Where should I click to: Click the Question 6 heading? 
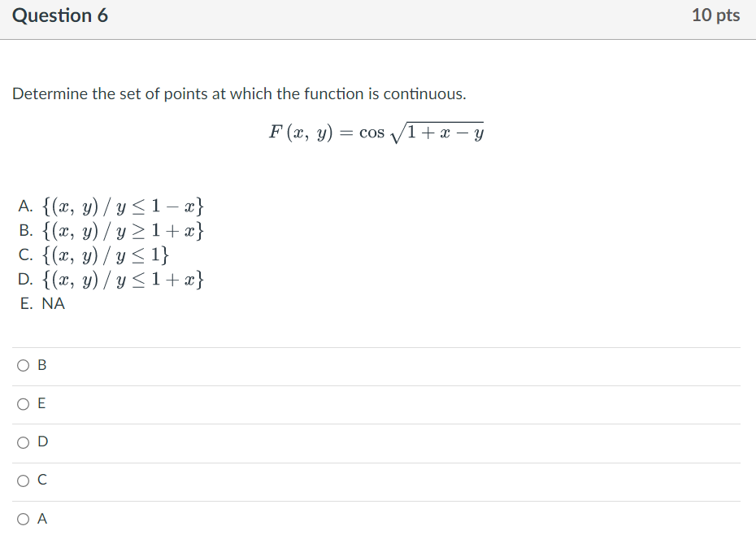[x=60, y=15]
